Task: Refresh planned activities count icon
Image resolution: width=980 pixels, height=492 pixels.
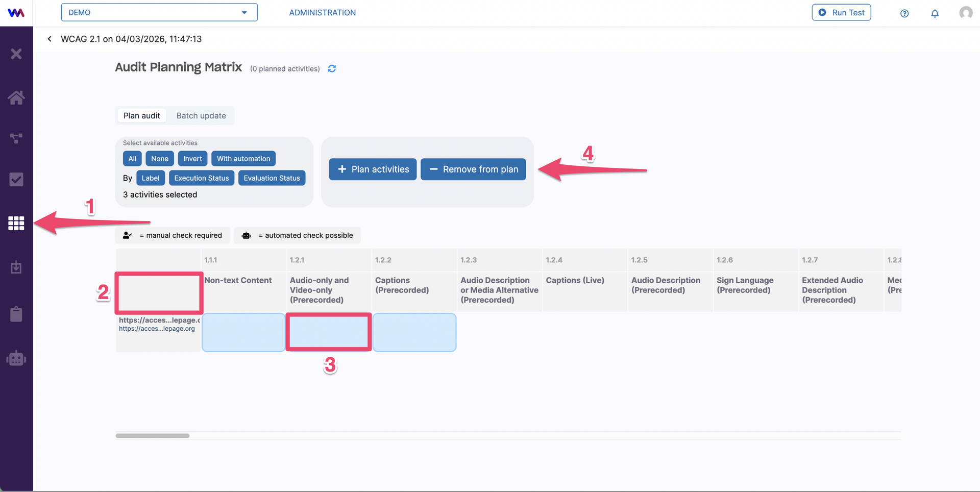Action: pos(332,68)
